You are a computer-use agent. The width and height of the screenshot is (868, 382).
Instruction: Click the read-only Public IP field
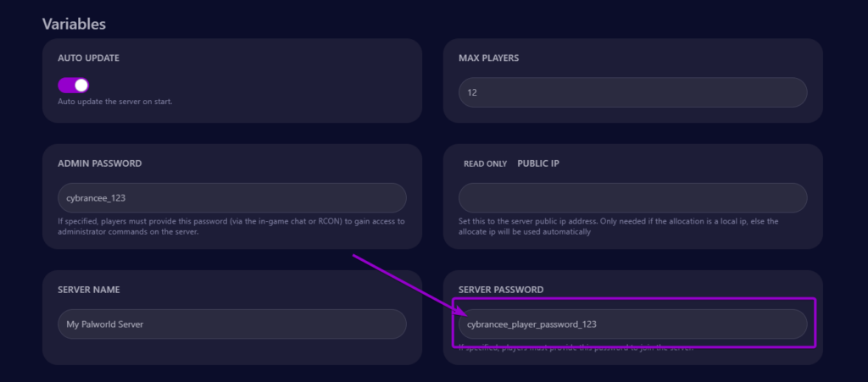[x=632, y=198]
